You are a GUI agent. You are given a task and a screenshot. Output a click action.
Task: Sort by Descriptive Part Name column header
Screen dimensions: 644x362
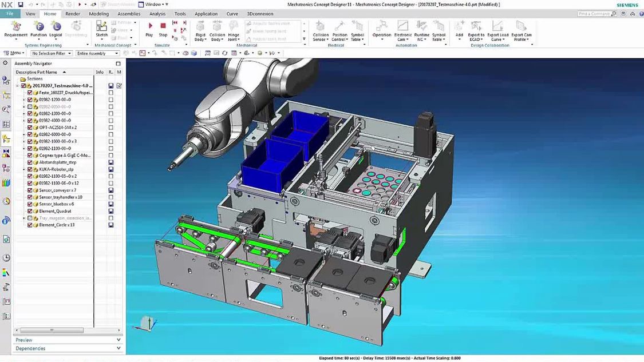click(x=53, y=72)
